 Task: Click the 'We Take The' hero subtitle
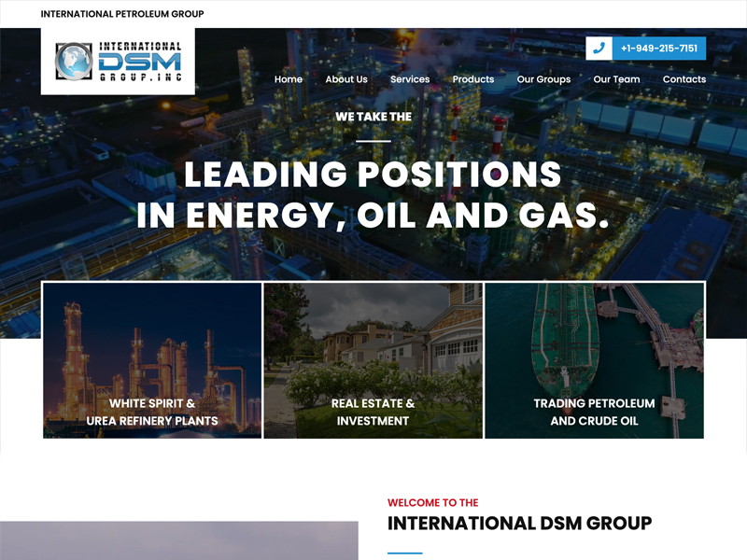tap(373, 117)
